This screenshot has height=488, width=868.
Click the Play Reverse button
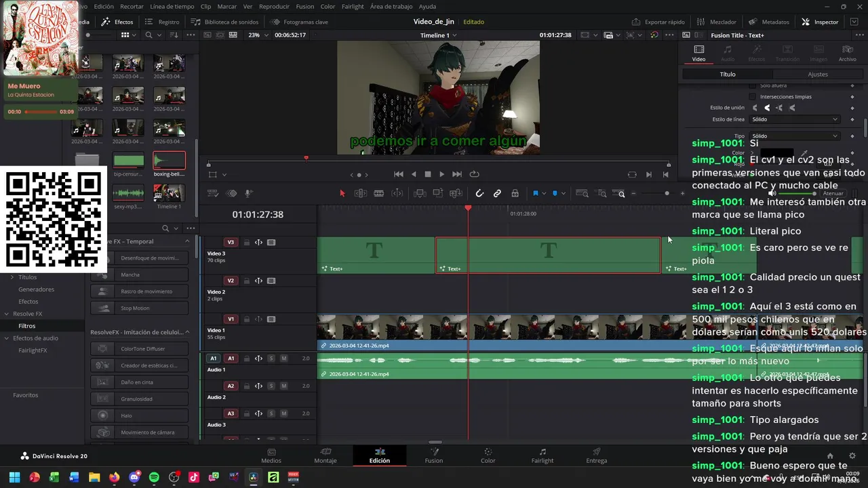click(x=414, y=174)
